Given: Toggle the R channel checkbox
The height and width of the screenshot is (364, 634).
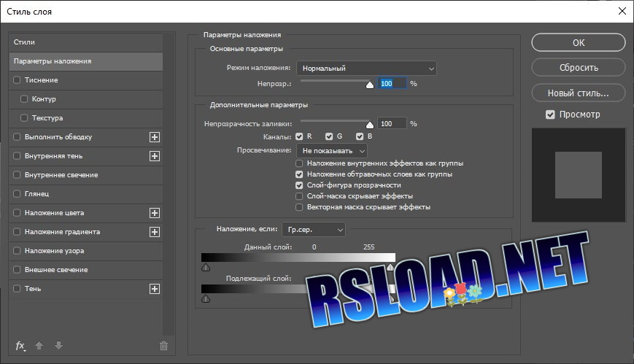Looking at the screenshot, I should coord(299,136).
